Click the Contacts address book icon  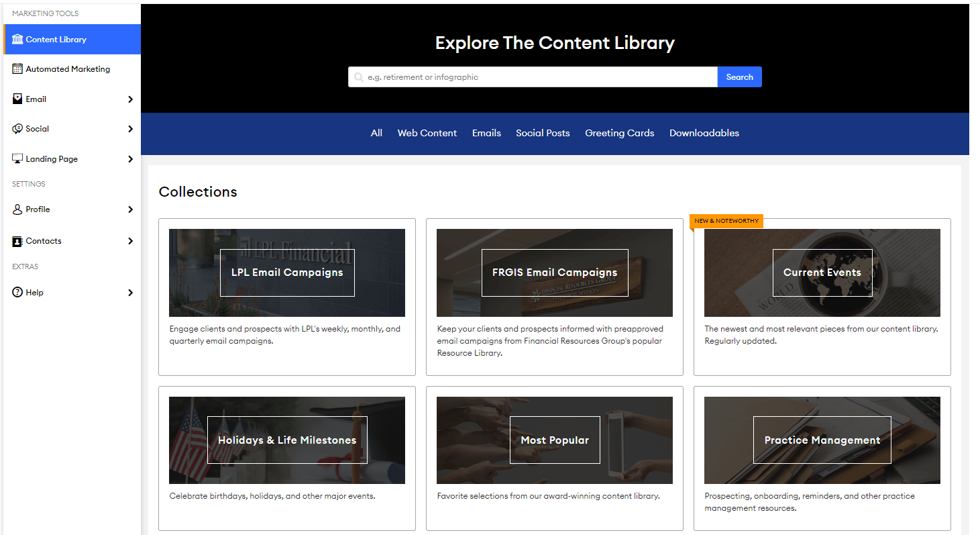17,241
